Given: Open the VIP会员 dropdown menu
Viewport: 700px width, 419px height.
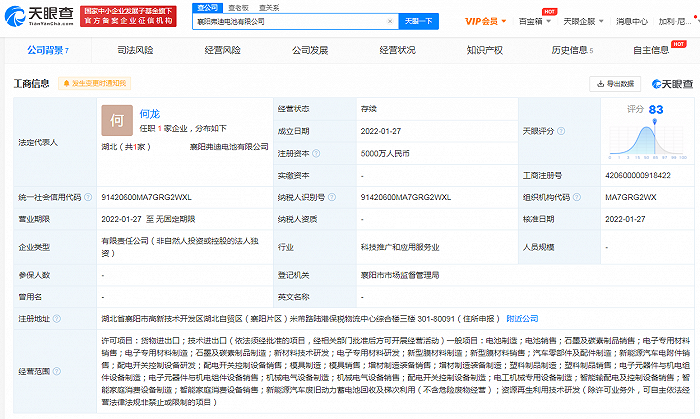Looking at the screenshot, I should pos(485,20).
